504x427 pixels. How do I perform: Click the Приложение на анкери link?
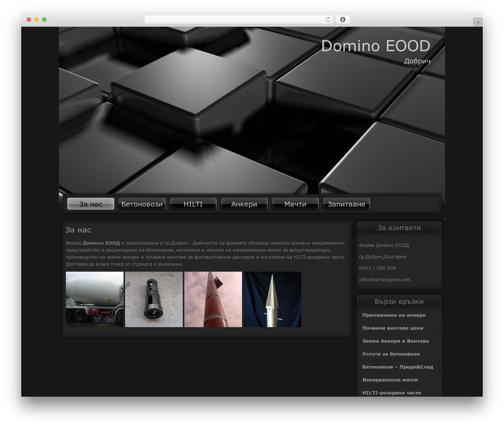tap(394, 315)
